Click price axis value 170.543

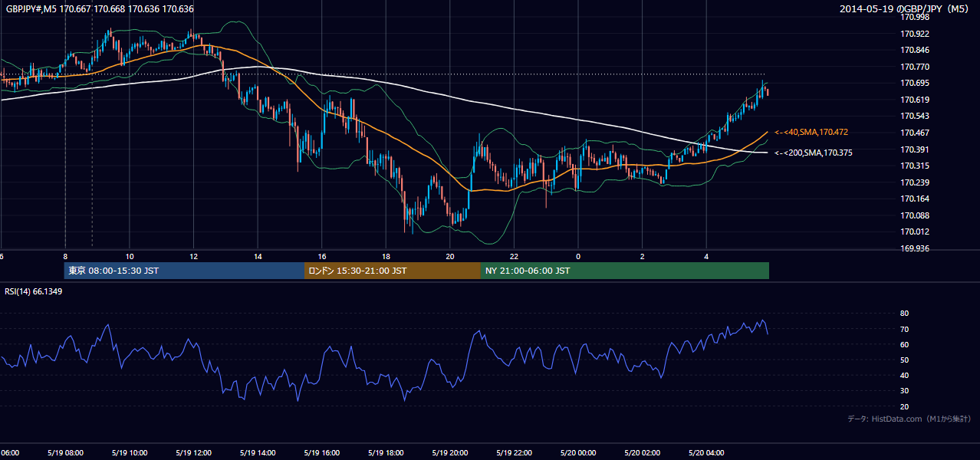tap(916, 117)
